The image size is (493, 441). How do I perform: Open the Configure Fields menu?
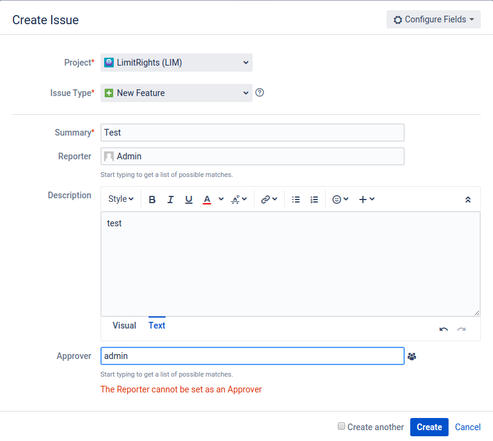[433, 19]
